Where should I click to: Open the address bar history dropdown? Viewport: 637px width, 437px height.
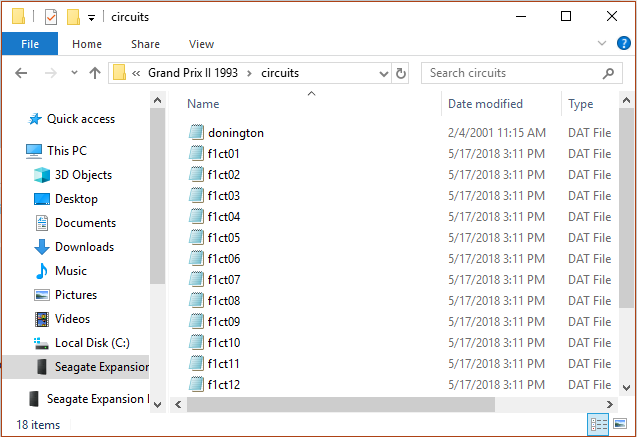pos(381,73)
